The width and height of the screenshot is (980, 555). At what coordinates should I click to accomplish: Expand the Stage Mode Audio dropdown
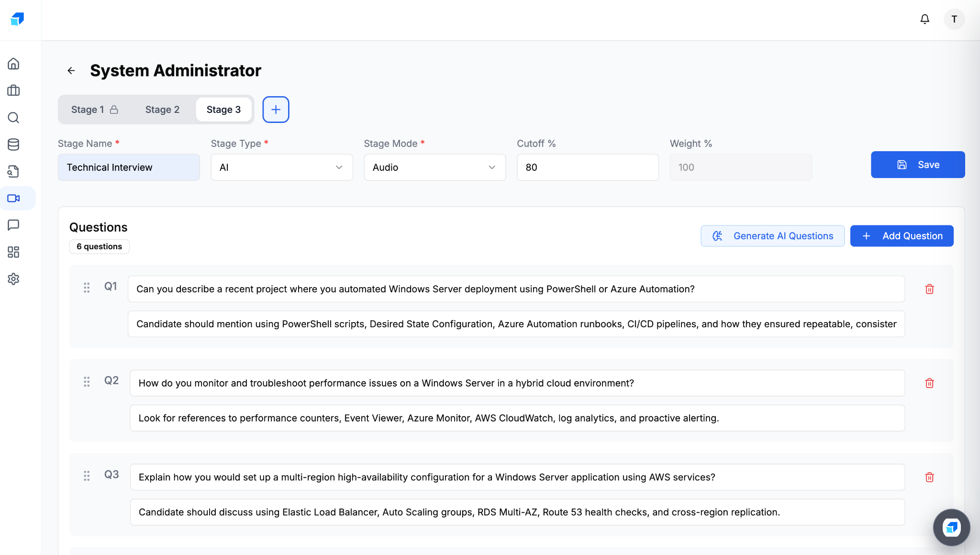[x=434, y=167]
